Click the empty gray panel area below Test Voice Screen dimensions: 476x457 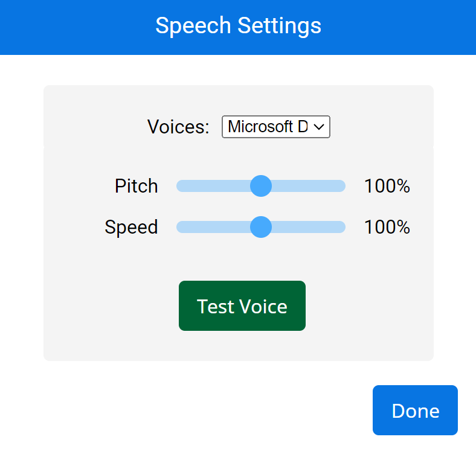pyautogui.click(x=242, y=346)
